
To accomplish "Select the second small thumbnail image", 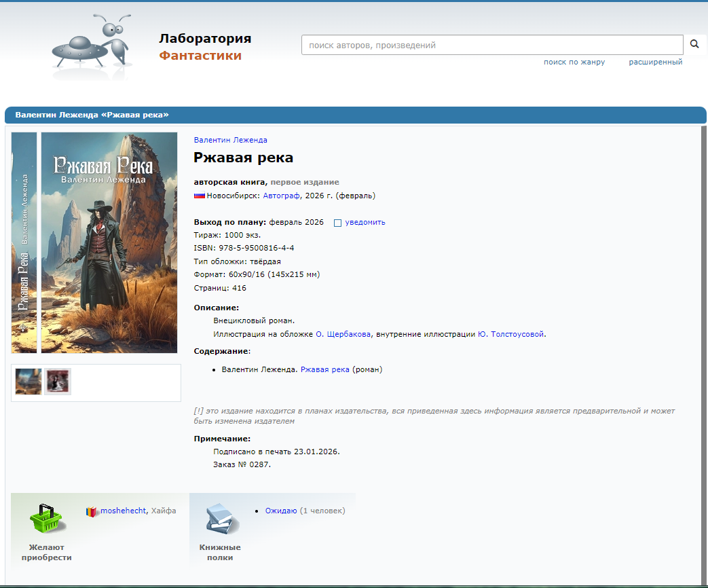I will [x=58, y=382].
